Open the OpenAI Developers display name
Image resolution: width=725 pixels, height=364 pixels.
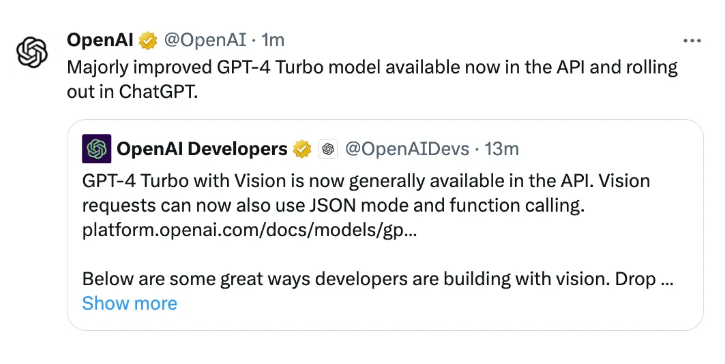(202, 149)
